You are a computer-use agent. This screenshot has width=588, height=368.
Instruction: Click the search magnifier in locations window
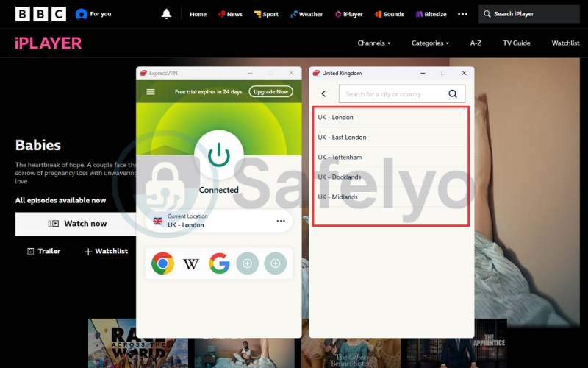click(x=453, y=94)
